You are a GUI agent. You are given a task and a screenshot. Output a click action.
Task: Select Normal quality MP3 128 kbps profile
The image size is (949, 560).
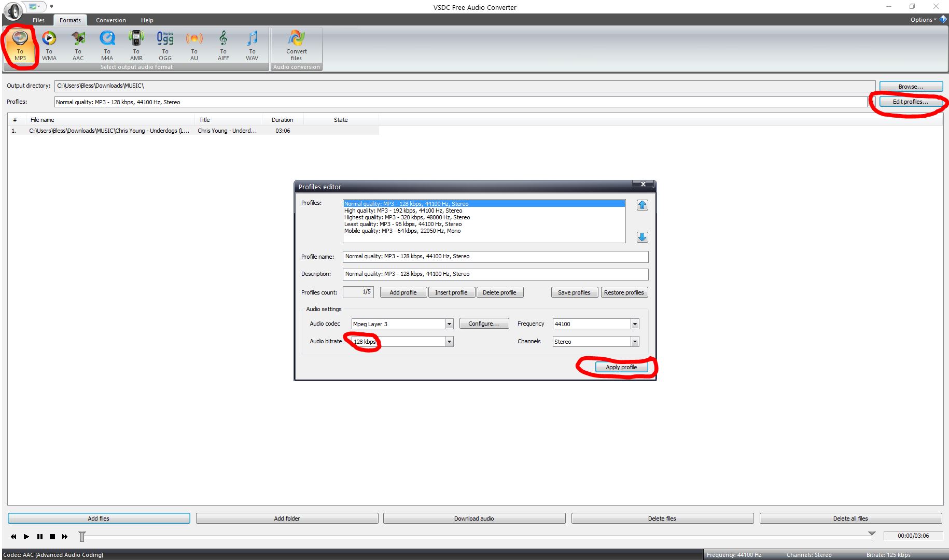pyautogui.click(x=484, y=204)
